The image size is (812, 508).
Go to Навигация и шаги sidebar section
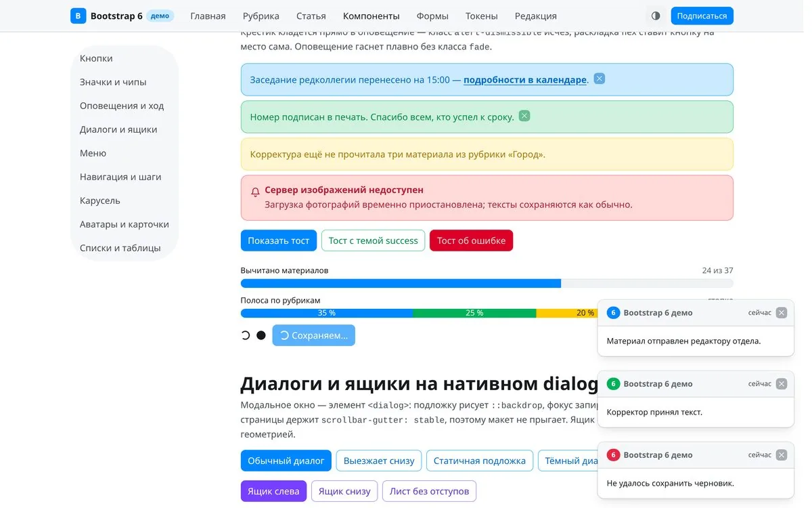point(125,177)
